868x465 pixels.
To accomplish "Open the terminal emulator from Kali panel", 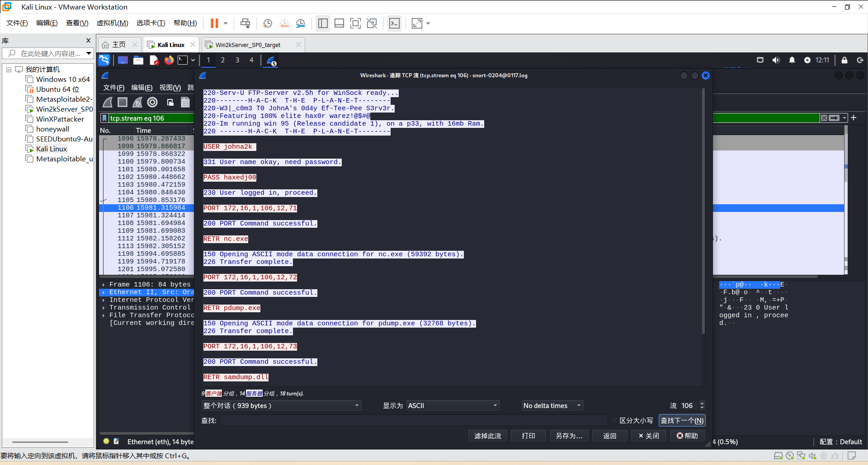I will [183, 60].
